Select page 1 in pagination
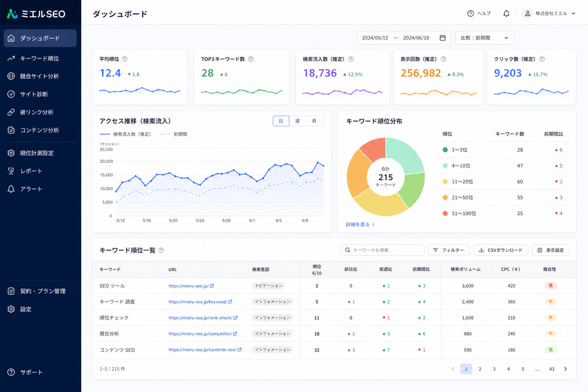The image size is (588, 392). pyautogui.click(x=466, y=369)
